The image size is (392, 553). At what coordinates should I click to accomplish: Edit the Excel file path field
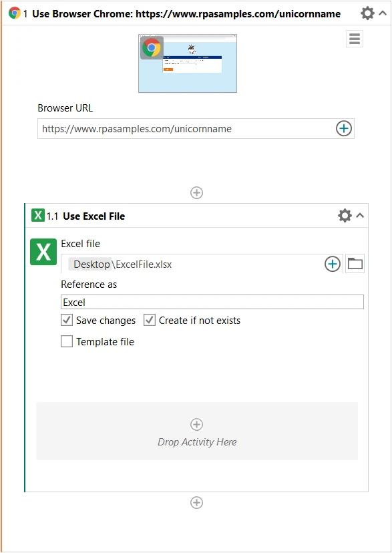[192, 264]
